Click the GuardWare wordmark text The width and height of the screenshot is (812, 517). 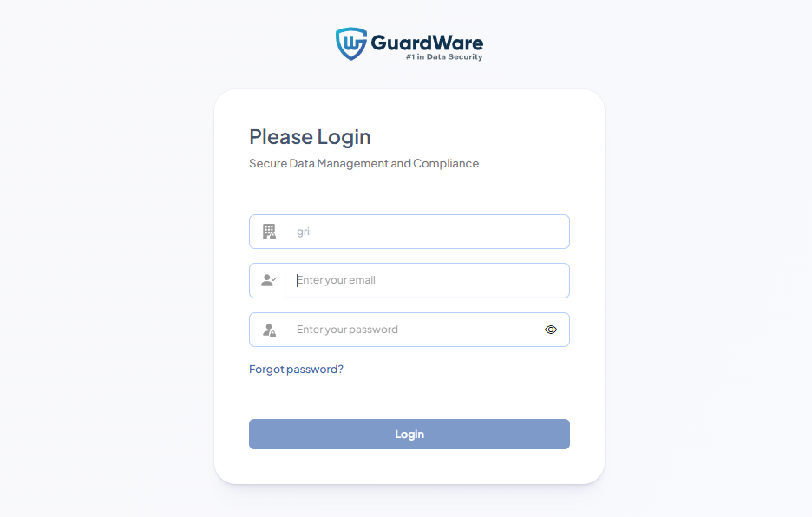click(427, 43)
